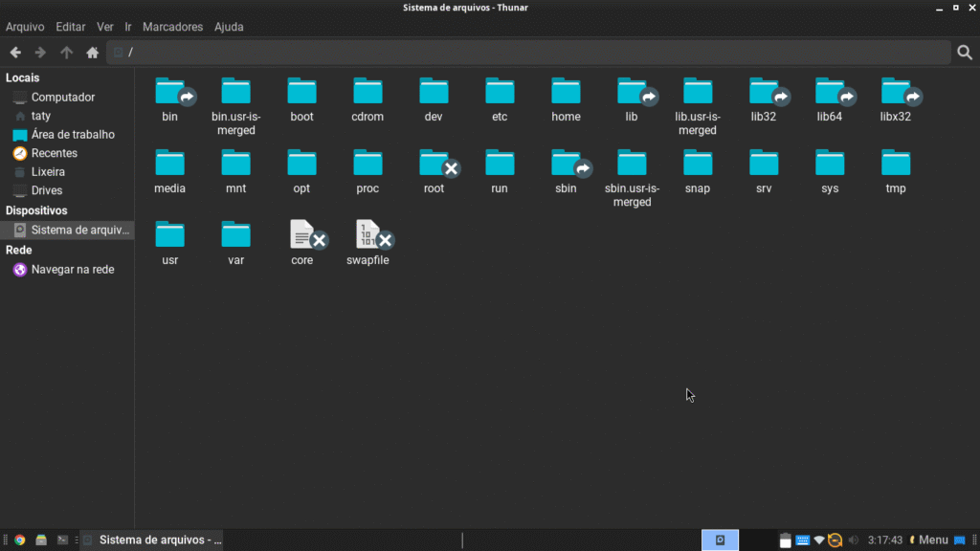Open the Chrome browser in the taskbar
Image resolution: width=980 pixels, height=551 pixels.
click(19, 540)
